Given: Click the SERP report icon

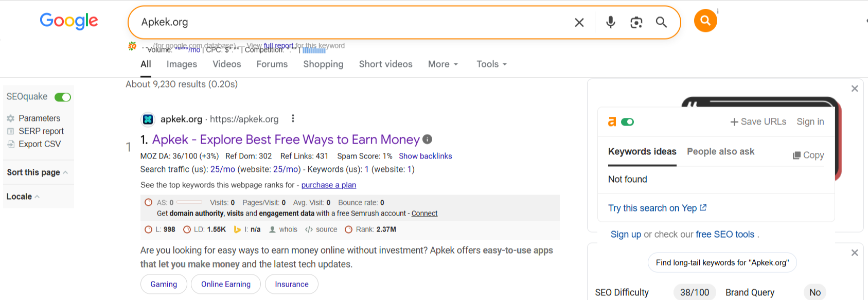Looking at the screenshot, I should pyautogui.click(x=10, y=131).
